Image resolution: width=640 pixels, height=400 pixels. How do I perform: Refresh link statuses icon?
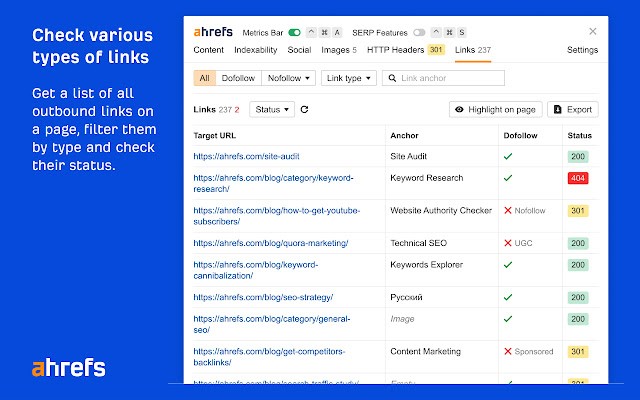click(304, 109)
